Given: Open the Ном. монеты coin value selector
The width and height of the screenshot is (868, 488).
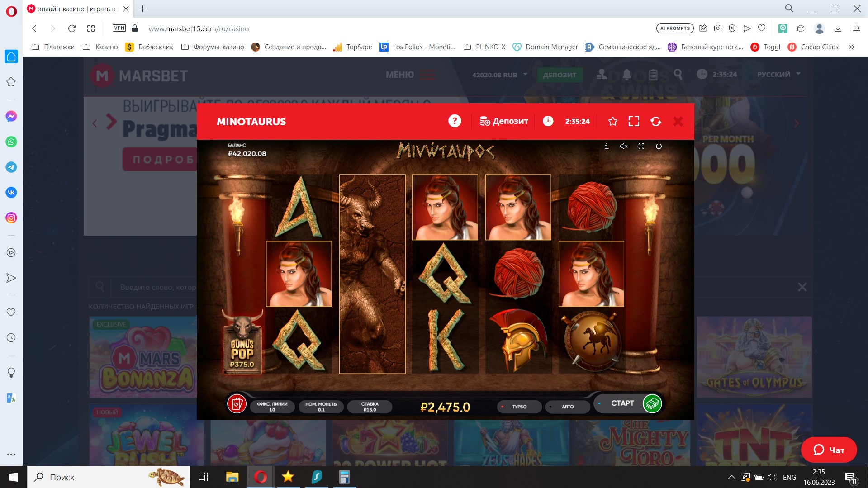Looking at the screenshot, I should click(321, 407).
